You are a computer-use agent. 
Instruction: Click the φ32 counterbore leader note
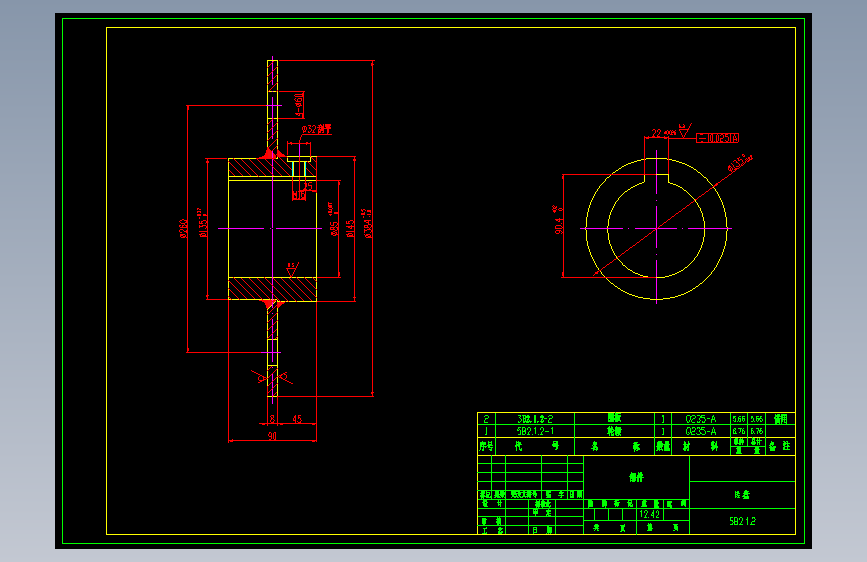(x=316, y=129)
